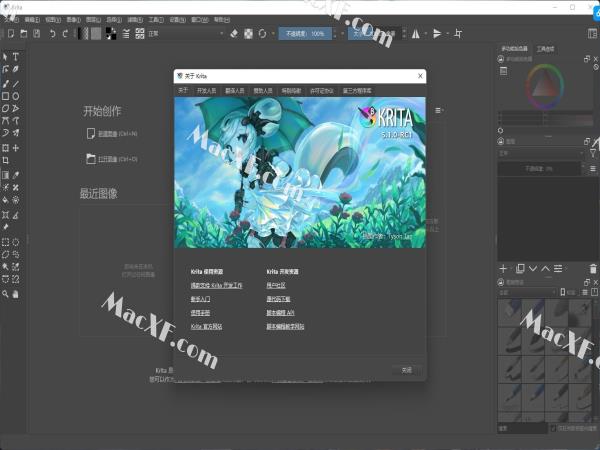Select the Move tool
This screenshot has height=450, width=600.
pos(16,148)
